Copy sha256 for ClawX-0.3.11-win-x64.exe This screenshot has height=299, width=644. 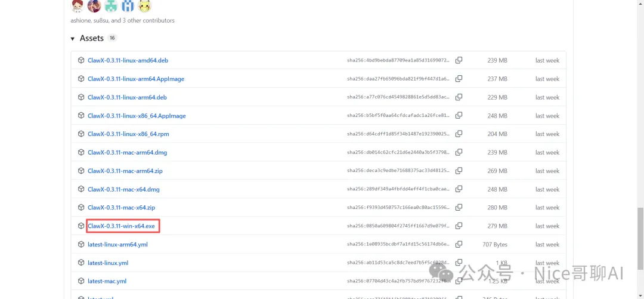coord(459,226)
